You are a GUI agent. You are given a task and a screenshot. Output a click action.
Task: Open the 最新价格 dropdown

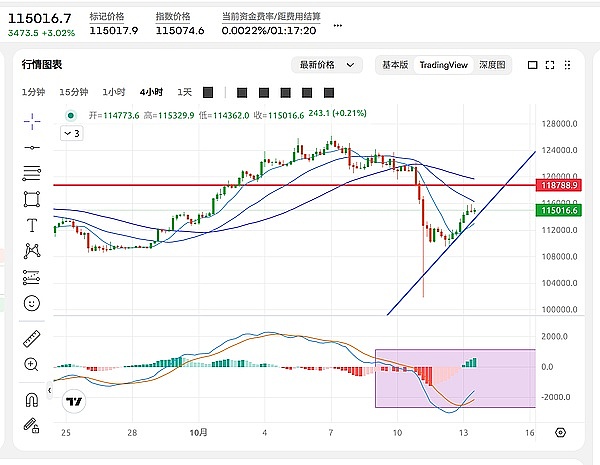[326, 65]
